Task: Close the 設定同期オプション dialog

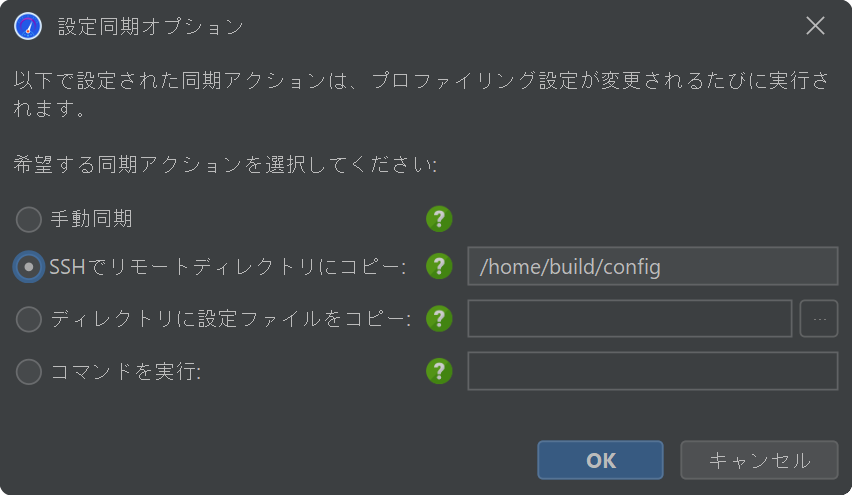Action: (815, 26)
